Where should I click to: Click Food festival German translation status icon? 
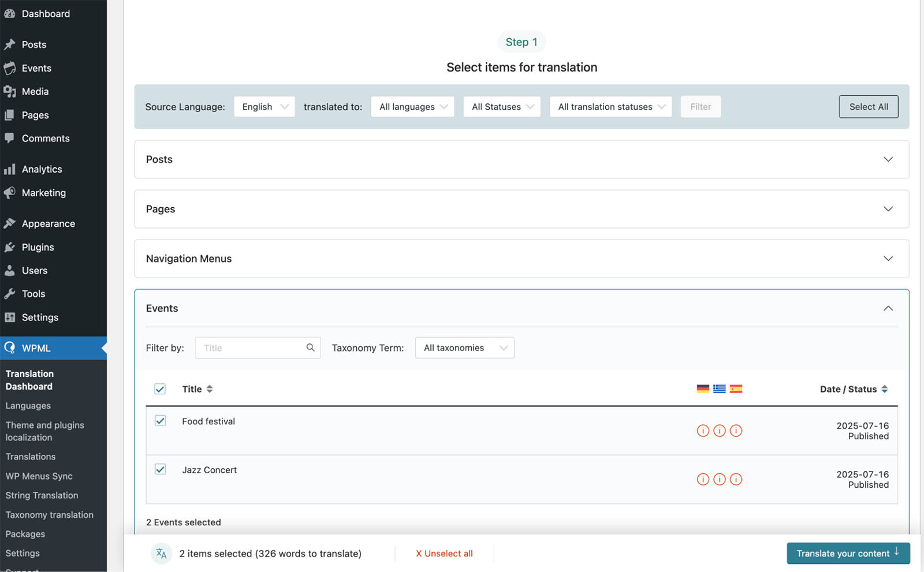[703, 431]
